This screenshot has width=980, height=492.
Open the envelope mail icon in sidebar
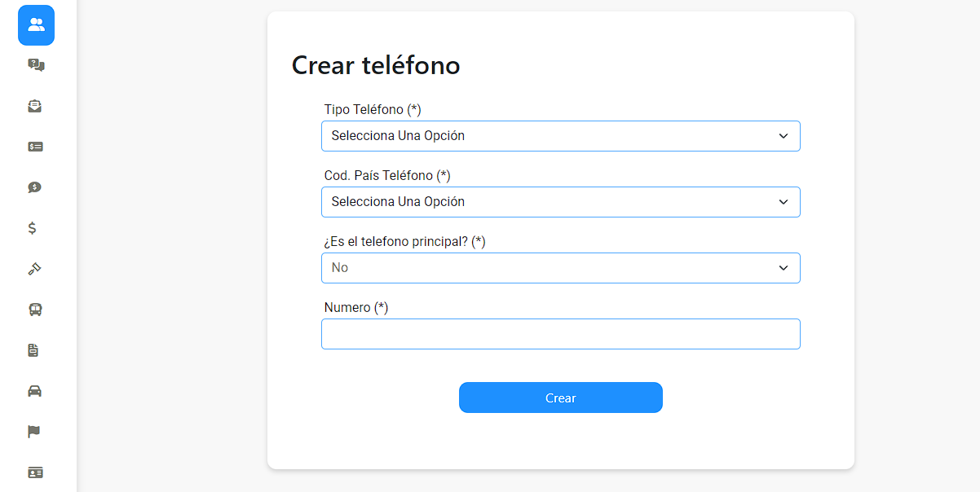(34, 106)
